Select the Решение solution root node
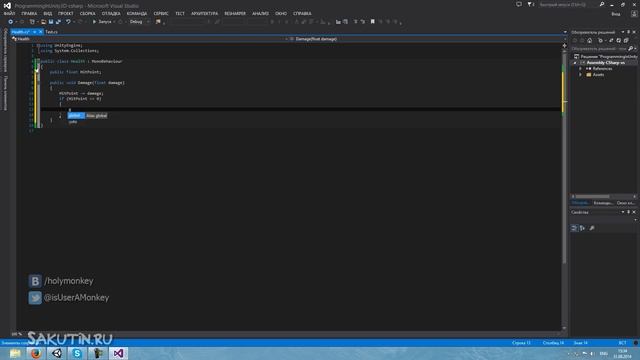The image size is (640, 360). [x=606, y=57]
